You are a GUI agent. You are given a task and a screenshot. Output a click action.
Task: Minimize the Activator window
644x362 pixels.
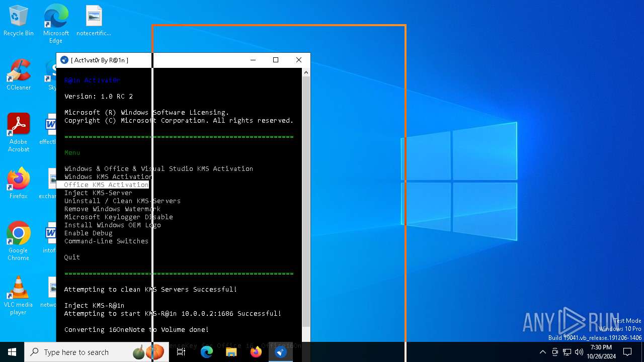[253, 60]
